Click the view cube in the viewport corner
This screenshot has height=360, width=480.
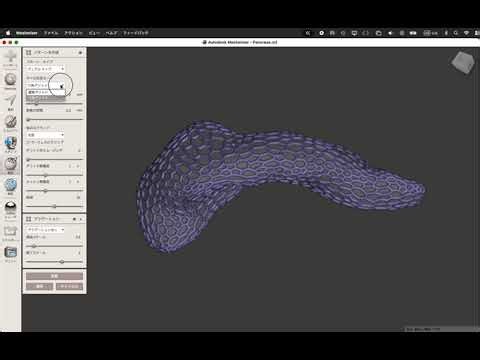tap(463, 62)
